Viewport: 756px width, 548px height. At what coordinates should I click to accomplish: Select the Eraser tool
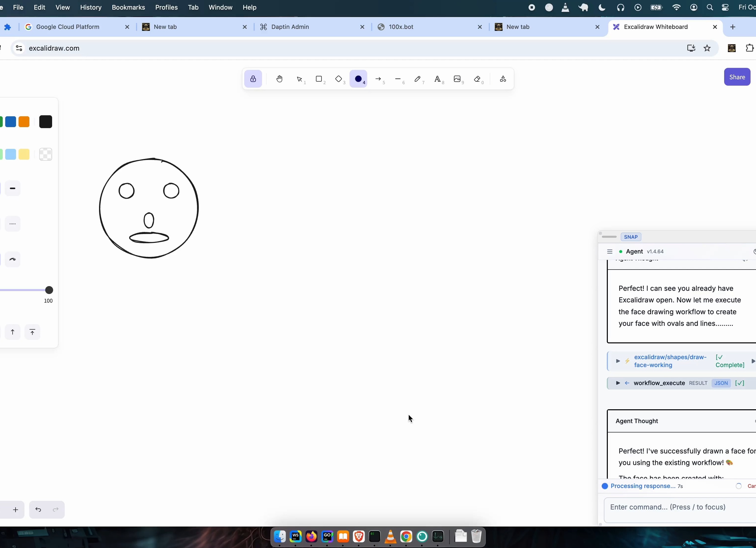coord(477,79)
